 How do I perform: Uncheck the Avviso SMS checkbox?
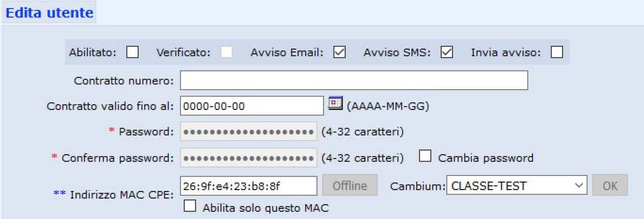tap(446, 52)
